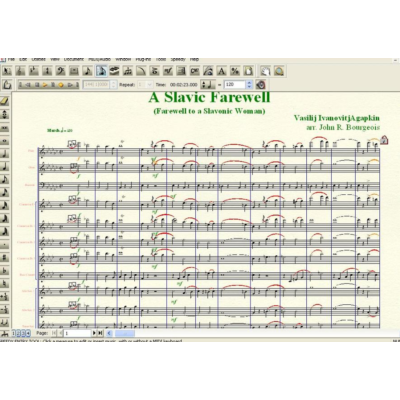Open playback settings speaker icon
This screenshot has height=400, width=400.
coord(261,85)
